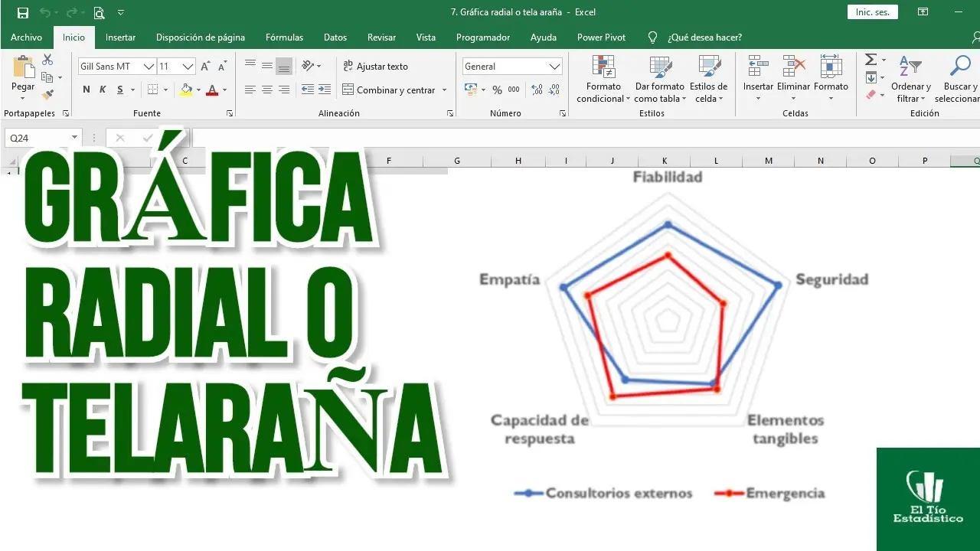Viewport: 980px width, 551px height.
Task: Apply the Combinar y centrar command
Action: 389,90
